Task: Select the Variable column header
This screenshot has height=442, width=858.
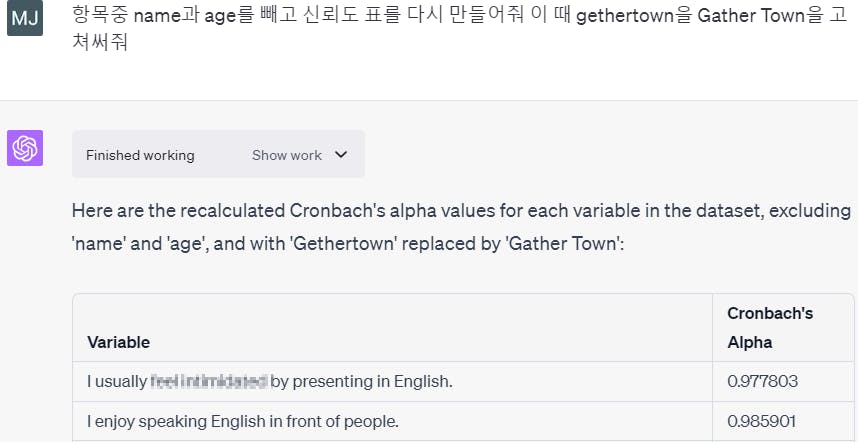Action: click(x=118, y=342)
